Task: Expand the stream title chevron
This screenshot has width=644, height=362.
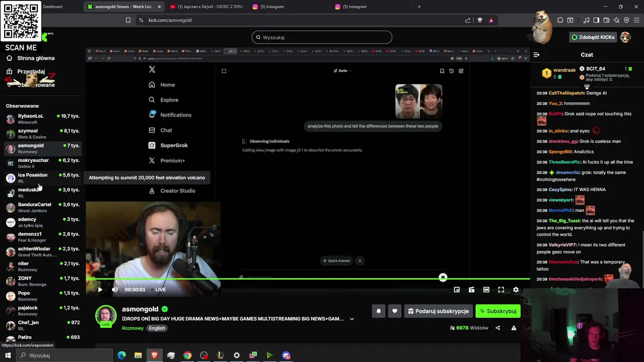Action: click(352, 319)
